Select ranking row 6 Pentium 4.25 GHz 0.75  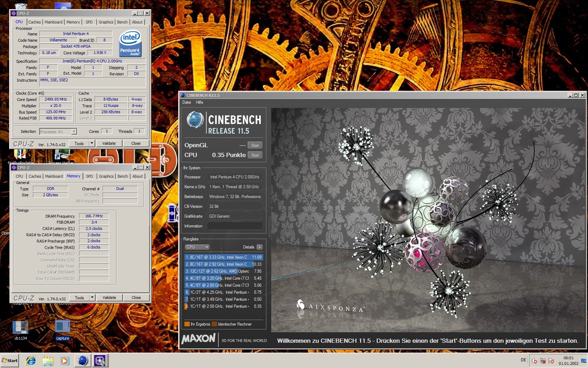(x=223, y=292)
